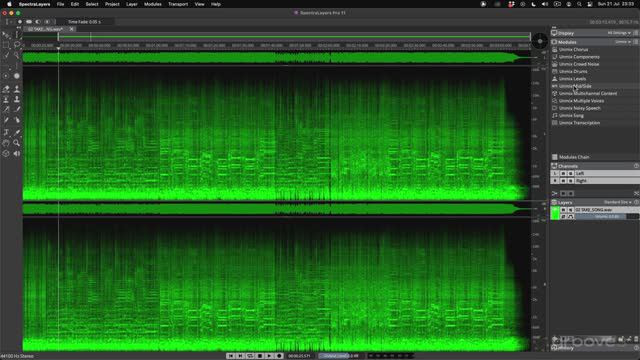Select the Eraser tool
This screenshot has height=360, width=640.
[6, 89]
